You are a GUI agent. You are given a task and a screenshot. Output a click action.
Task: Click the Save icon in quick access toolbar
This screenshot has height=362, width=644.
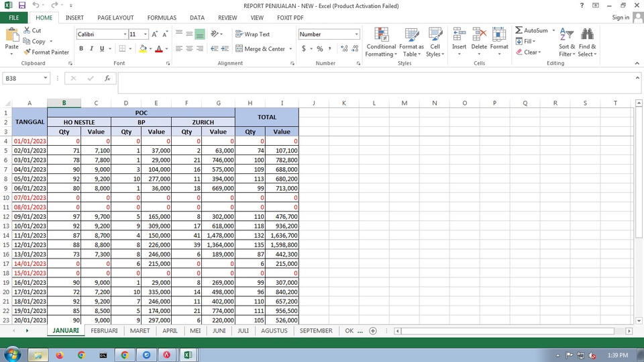22,5
